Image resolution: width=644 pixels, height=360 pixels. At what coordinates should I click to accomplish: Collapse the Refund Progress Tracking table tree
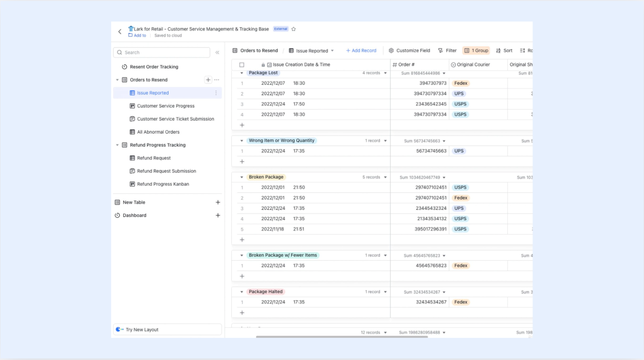[117, 145]
